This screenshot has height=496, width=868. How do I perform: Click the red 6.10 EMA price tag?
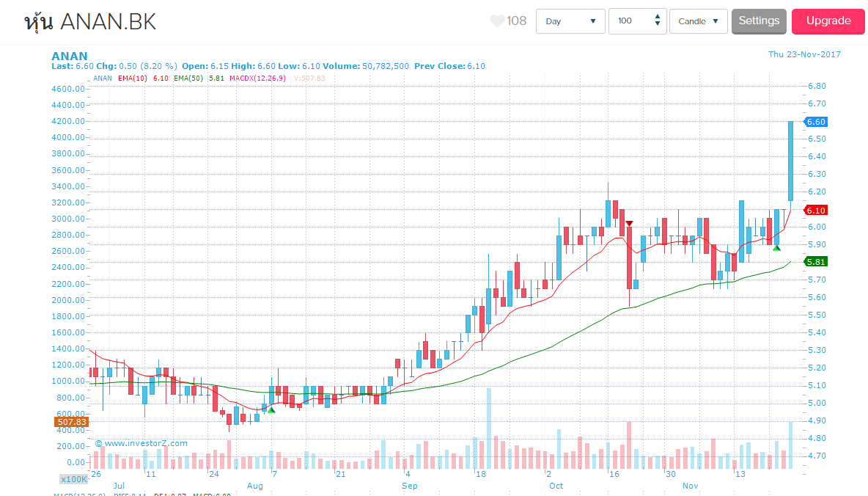(816, 211)
